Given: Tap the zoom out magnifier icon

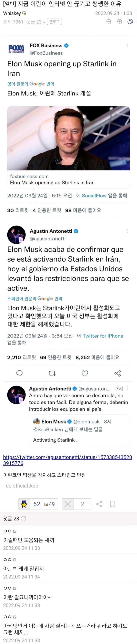Looking at the screenshot, I should (109, 22).
